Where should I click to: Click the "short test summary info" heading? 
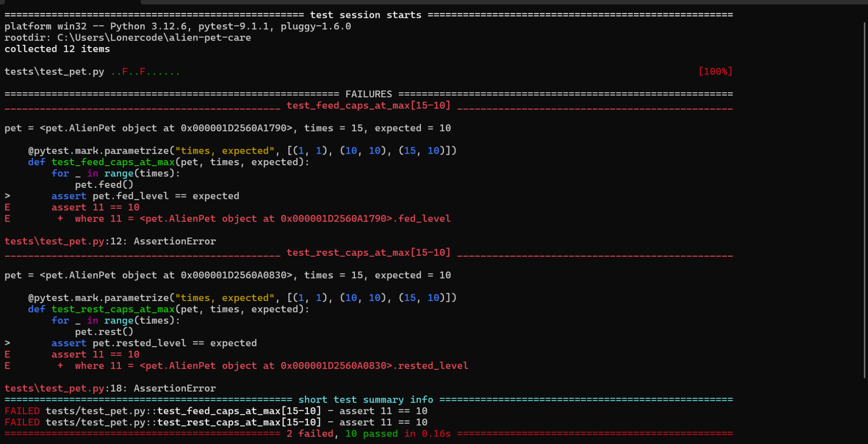pyautogui.click(x=365, y=400)
